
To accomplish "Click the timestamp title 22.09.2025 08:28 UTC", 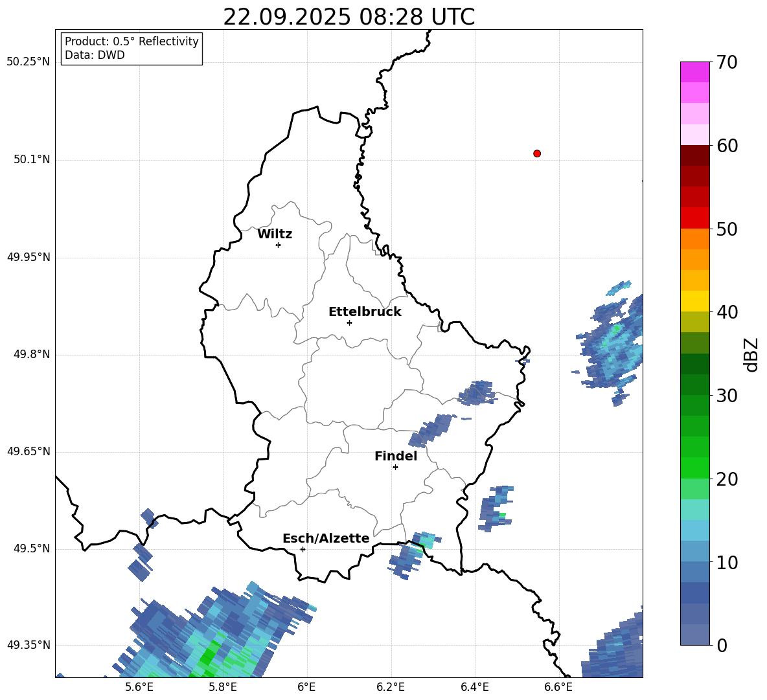I will [x=349, y=17].
